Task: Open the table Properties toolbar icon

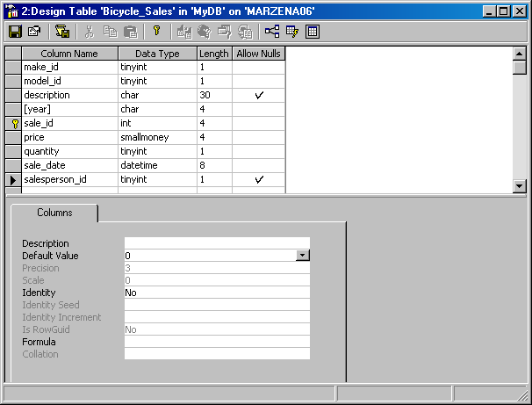Action: point(34,31)
